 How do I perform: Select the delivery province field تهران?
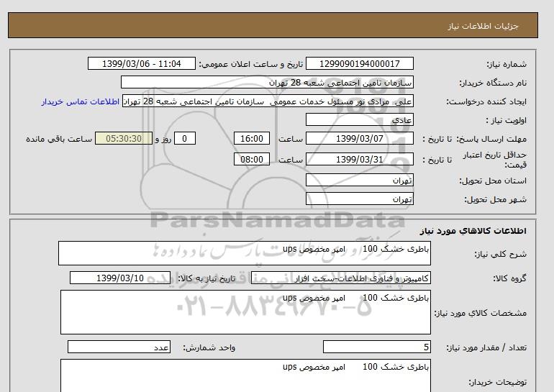click(359, 180)
